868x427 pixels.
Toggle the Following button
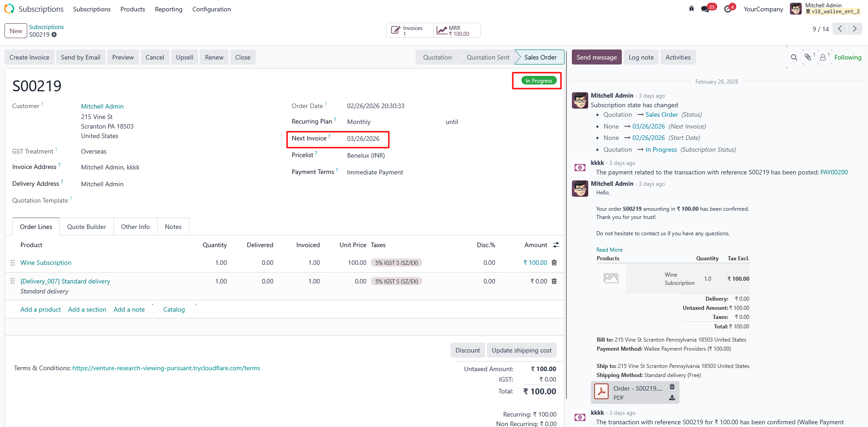coord(848,57)
